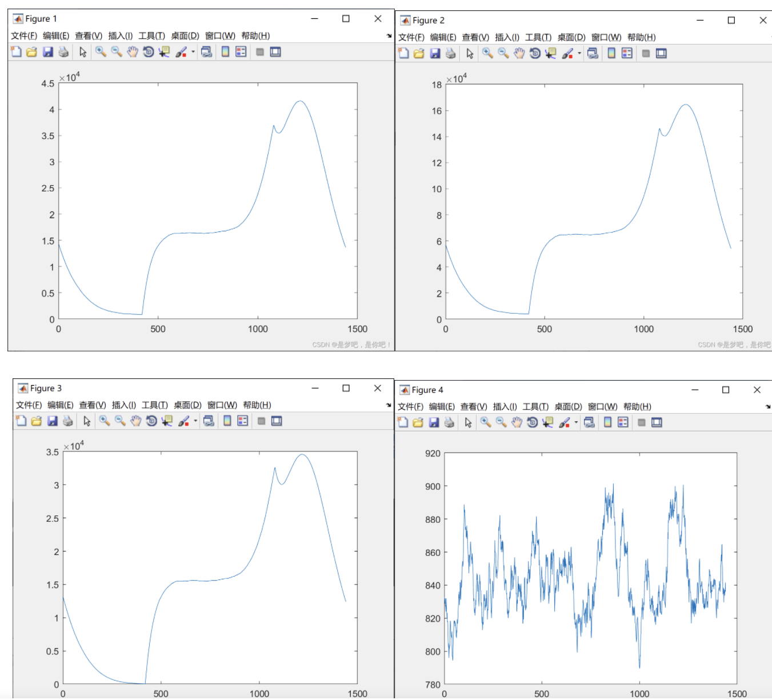The image size is (772, 700).
Task: Select Data Cursor tool in Figure 2
Action: [551, 54]
